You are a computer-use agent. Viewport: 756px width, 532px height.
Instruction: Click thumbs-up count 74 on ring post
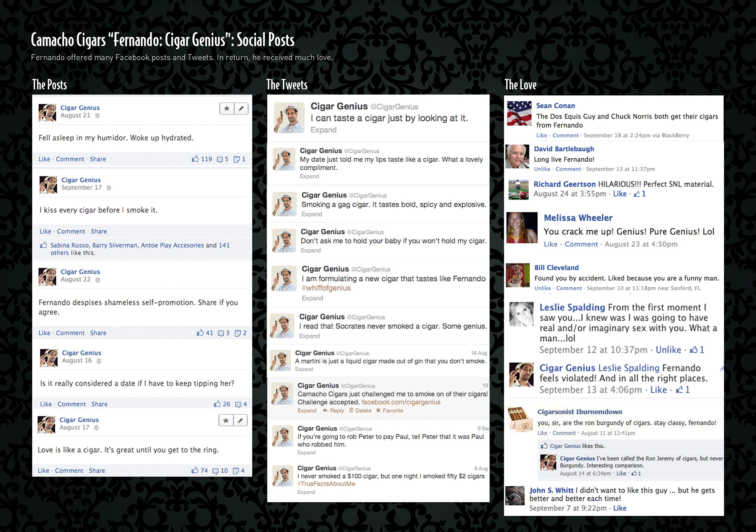pyautogui.click(x=200, y=471)
